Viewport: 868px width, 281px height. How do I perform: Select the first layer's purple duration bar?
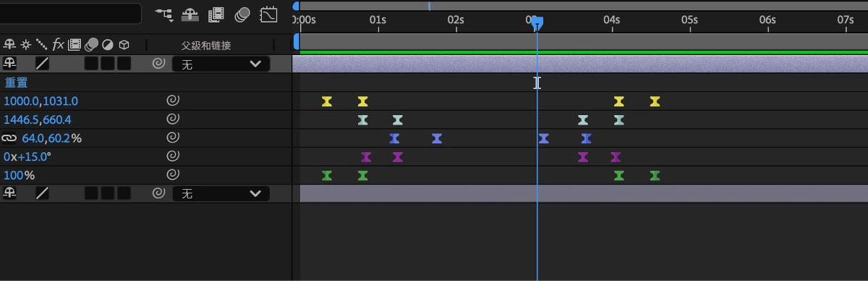click(580, 64)
